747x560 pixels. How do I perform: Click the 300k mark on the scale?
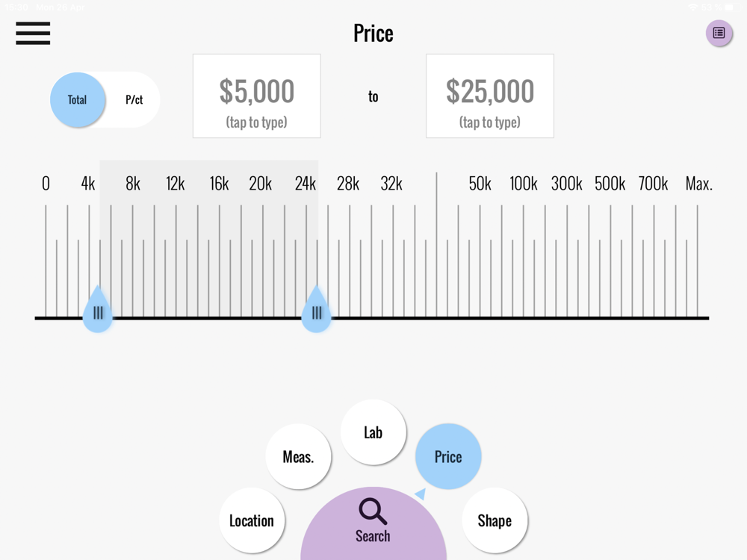[567, 184]
